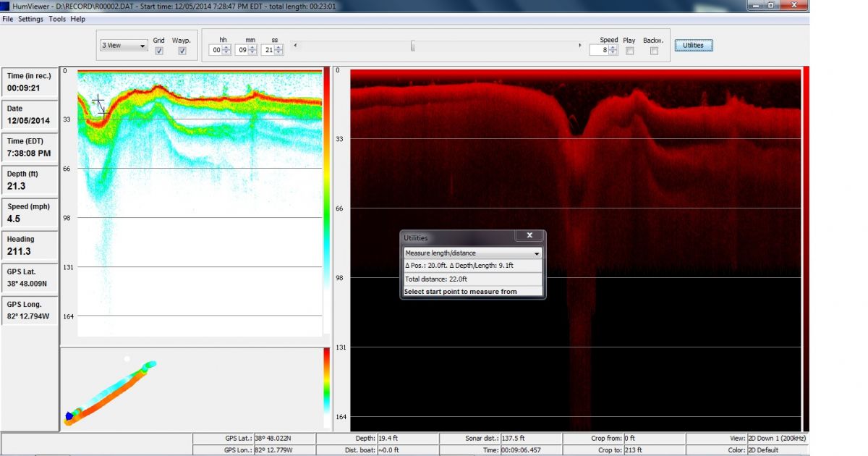Open the Help menu
868x456 pixels.
click(78, 19)
